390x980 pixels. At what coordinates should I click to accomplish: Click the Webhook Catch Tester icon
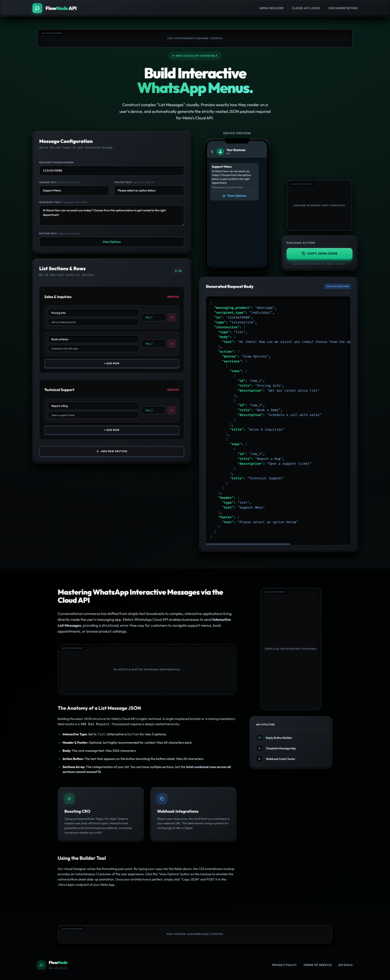point(259,759)
